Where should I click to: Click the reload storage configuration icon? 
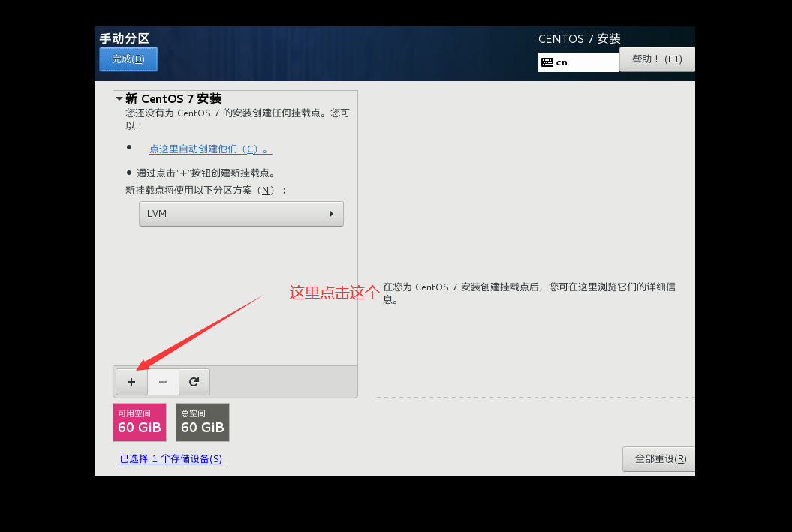(194, 382)
